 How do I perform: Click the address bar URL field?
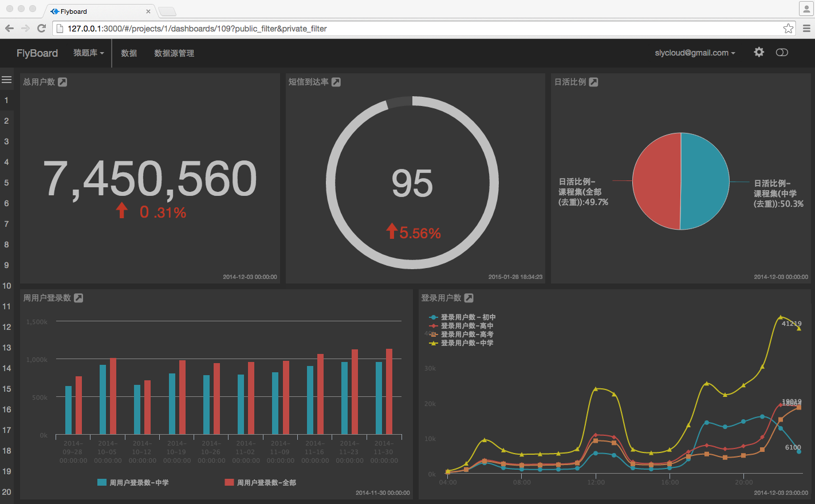(x=424, y=28)
